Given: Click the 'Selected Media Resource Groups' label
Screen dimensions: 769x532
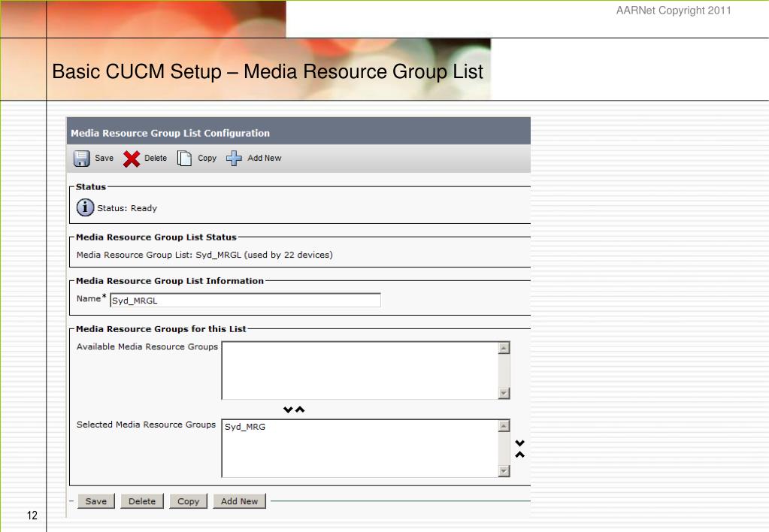Looking at the screenshot, I should [x=146, y=425].
